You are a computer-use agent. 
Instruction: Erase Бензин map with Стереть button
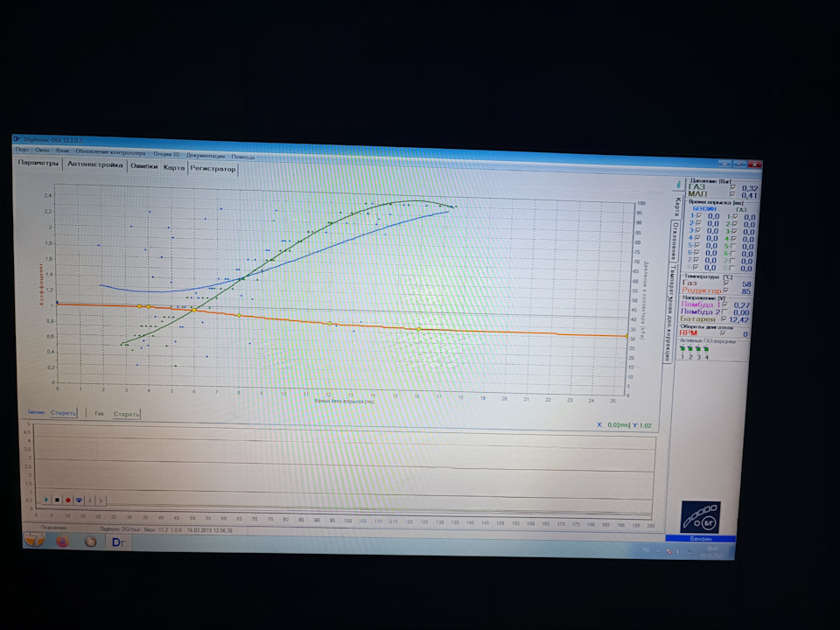(63, 412)
